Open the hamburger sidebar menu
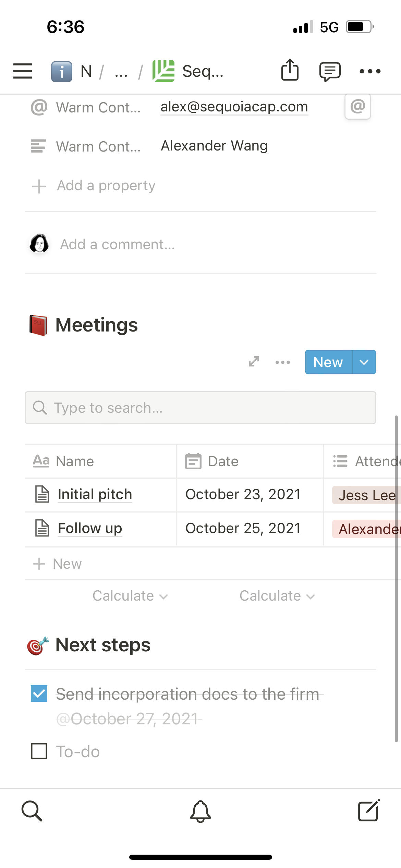The image size is (401, 868). pyautogui.click(x=23, y=71)
